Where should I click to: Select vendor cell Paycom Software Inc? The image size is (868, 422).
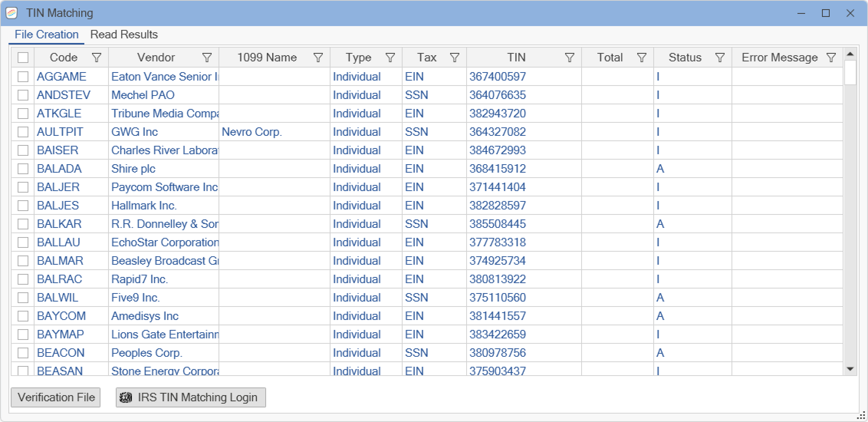point(164,187)
